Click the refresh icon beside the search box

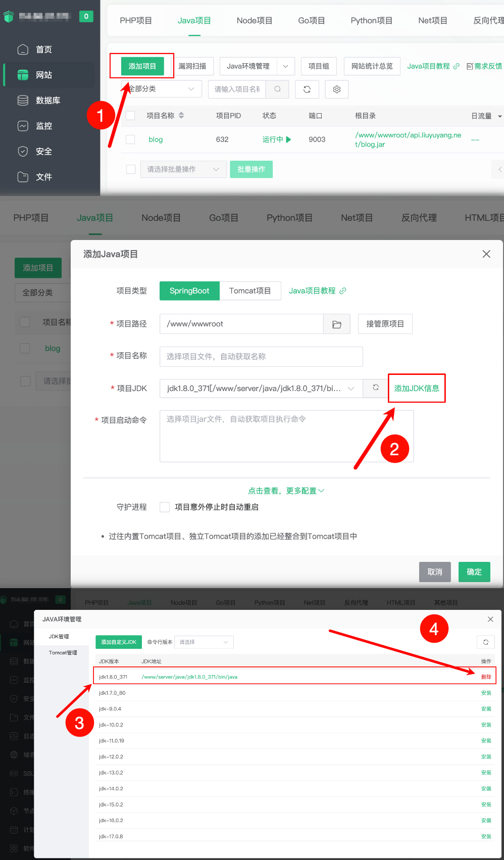[307, 89]
